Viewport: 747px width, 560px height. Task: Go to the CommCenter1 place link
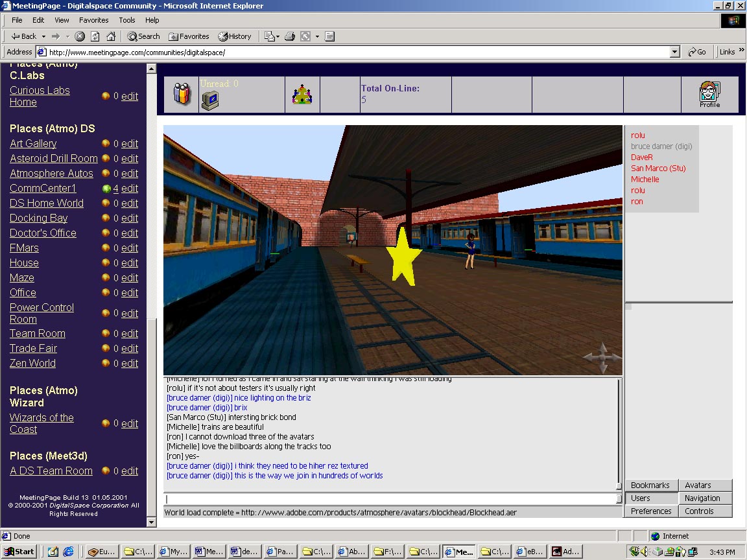pos(43,189)
